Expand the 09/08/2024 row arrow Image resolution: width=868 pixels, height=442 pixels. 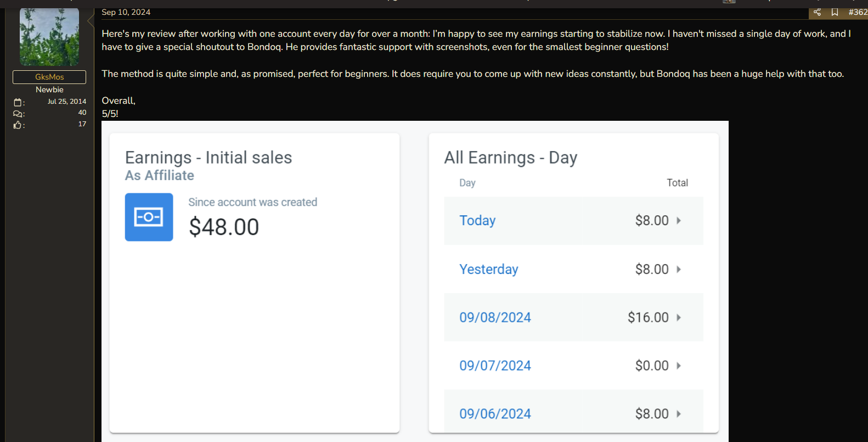pos(679,317)
